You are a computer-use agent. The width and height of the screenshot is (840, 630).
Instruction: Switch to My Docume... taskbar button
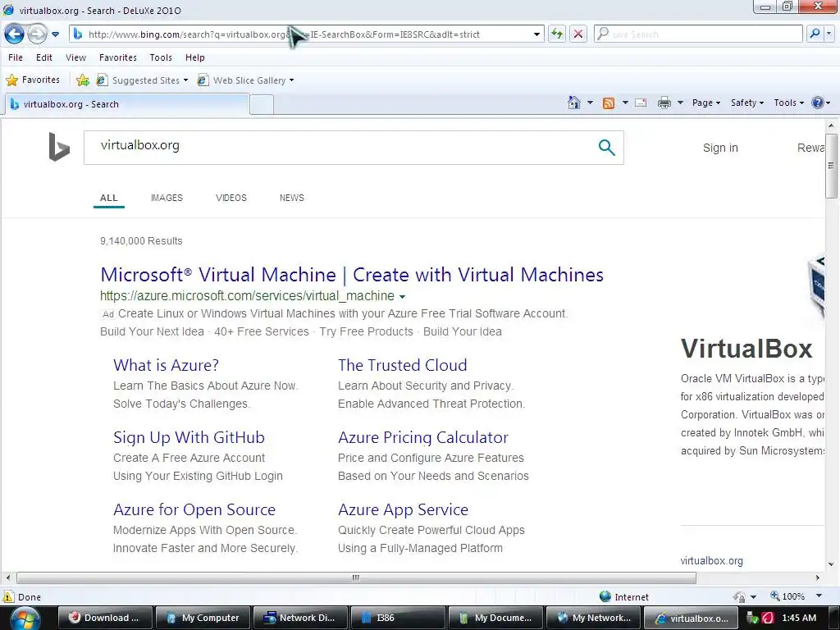click(495, 618)
